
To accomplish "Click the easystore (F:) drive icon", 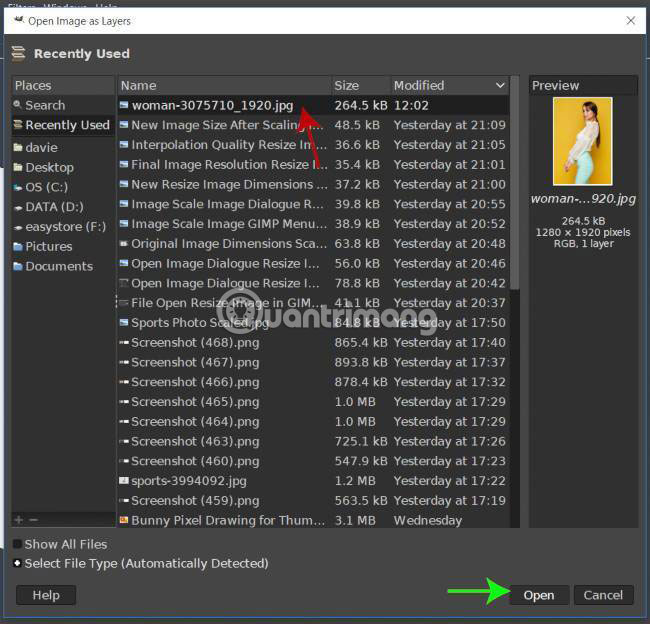I will click(x=18, y=227).
